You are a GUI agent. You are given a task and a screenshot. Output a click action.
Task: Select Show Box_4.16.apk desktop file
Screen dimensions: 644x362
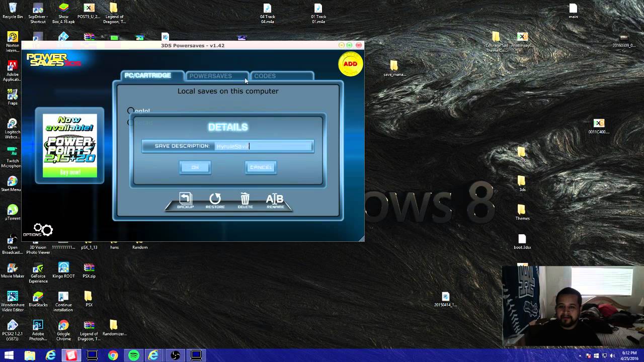(x=63, y=13)
